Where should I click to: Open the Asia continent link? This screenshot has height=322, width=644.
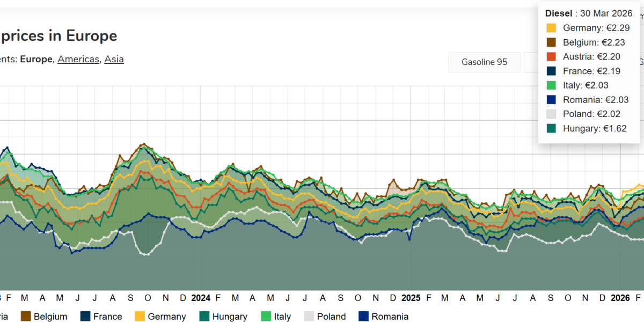(114, 59)
